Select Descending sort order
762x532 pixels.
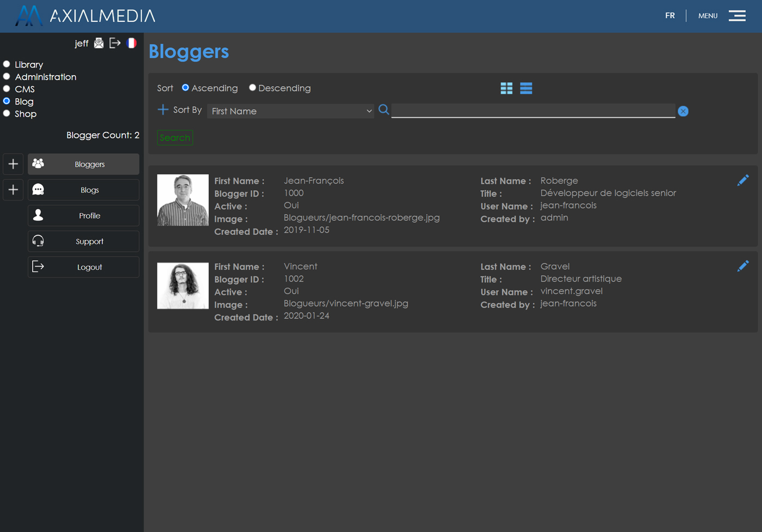[x=252, y=88]
